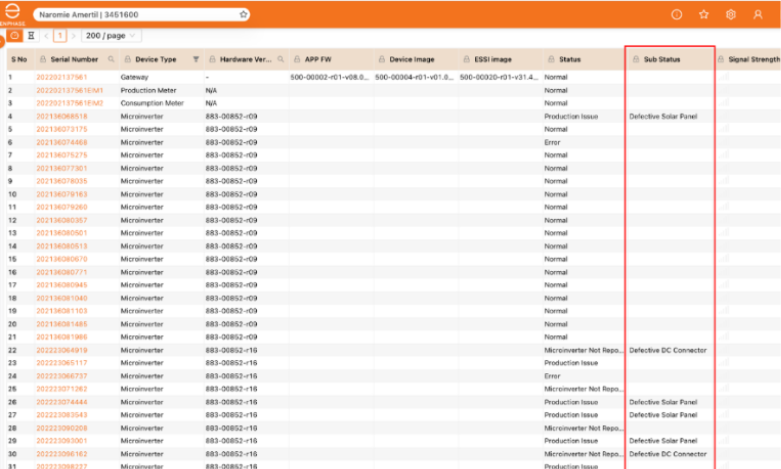Go to previous page arrow
The height and width of the screenshot is (469, 781).
point(46,35)
